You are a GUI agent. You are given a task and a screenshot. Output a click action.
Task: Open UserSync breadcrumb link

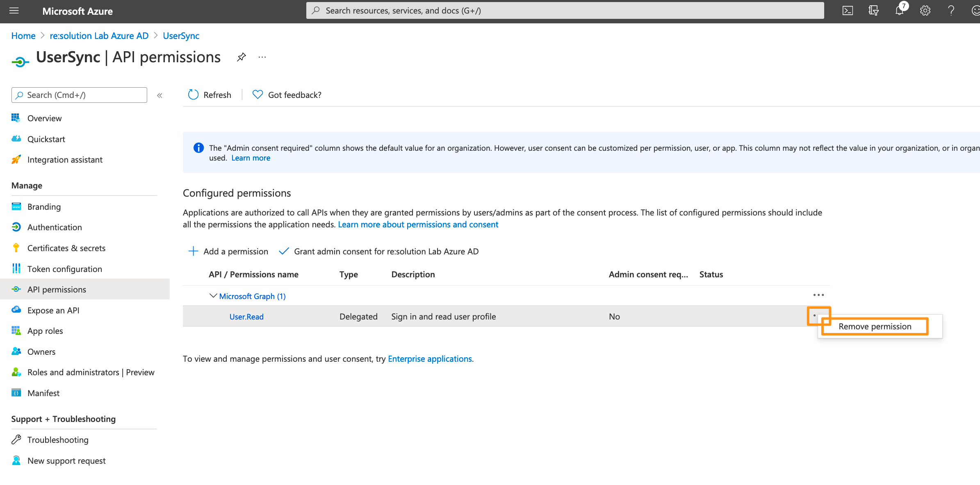(181, 36)
